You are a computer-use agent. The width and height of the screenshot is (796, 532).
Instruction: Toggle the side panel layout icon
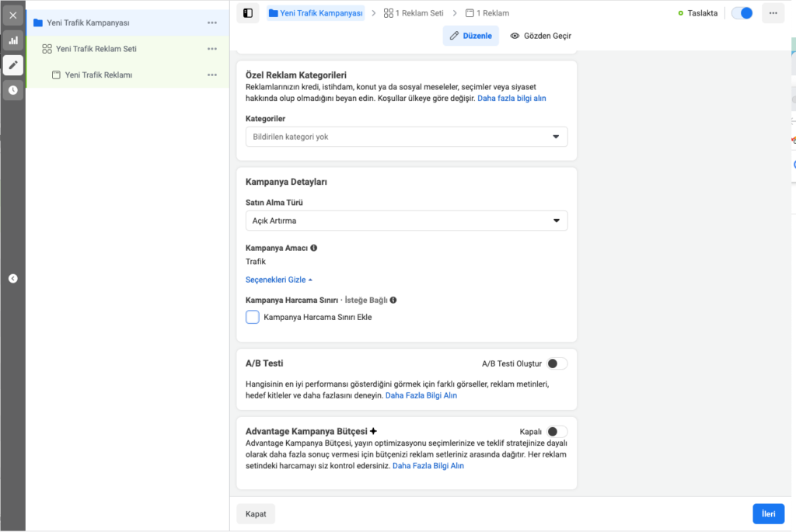point(247,13)
